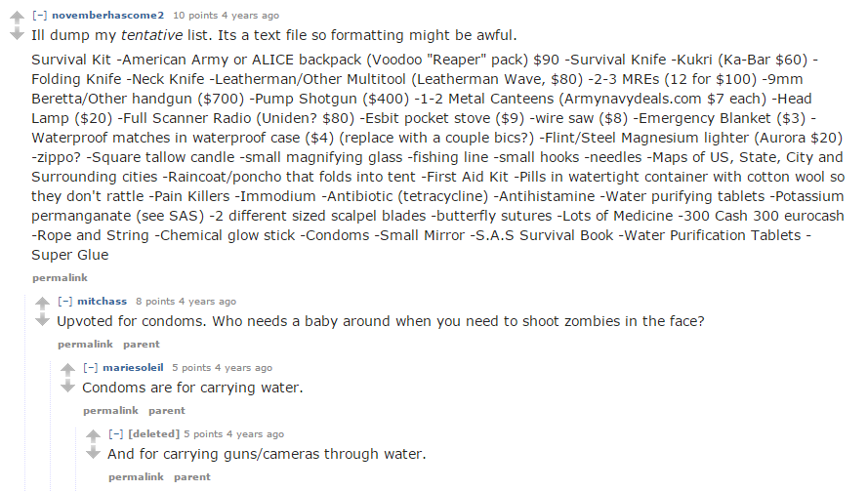The height and width of the screenshot is (491, 868).
Task: Upvote novemberhascome2's comment
Action: 18,18
